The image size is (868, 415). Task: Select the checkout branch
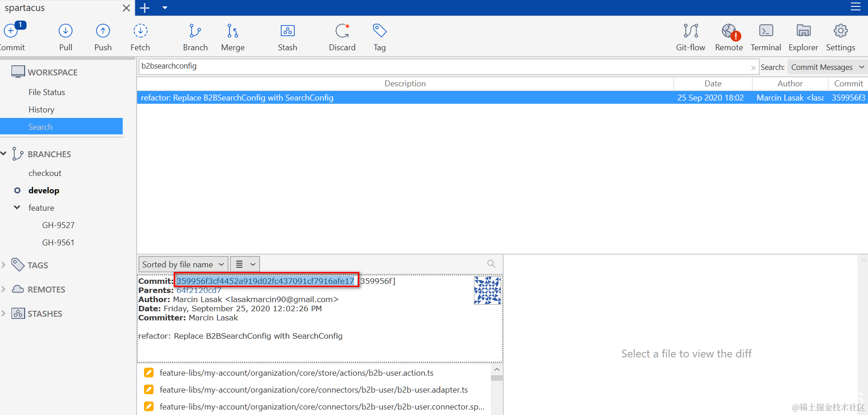(x=45, y=173)
